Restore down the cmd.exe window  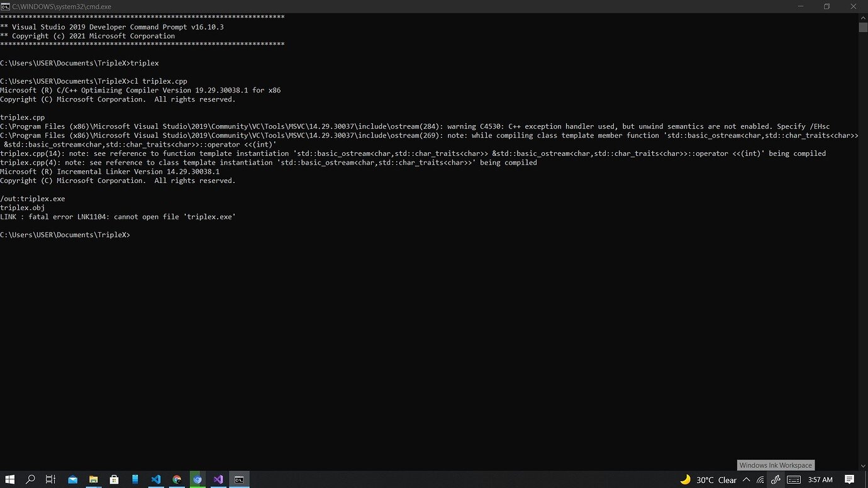[x=826, y=6]
